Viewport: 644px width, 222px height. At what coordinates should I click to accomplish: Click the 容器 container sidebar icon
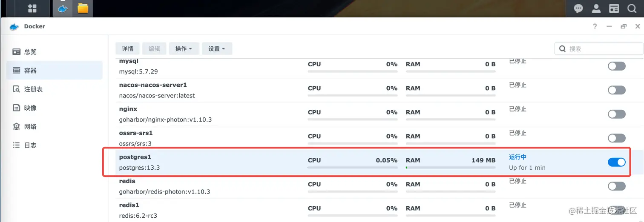(x=17, y=71)
